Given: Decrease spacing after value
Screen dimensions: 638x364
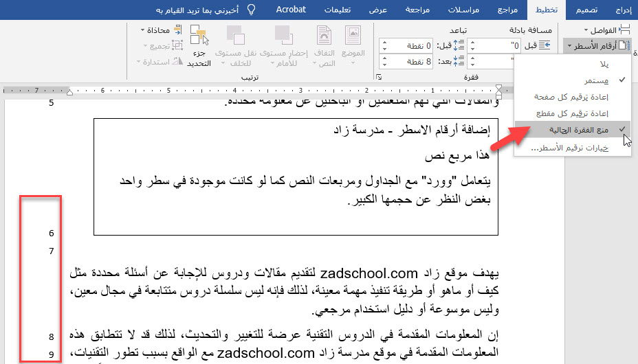Looking at the screenshot, I should click(385, 65).
